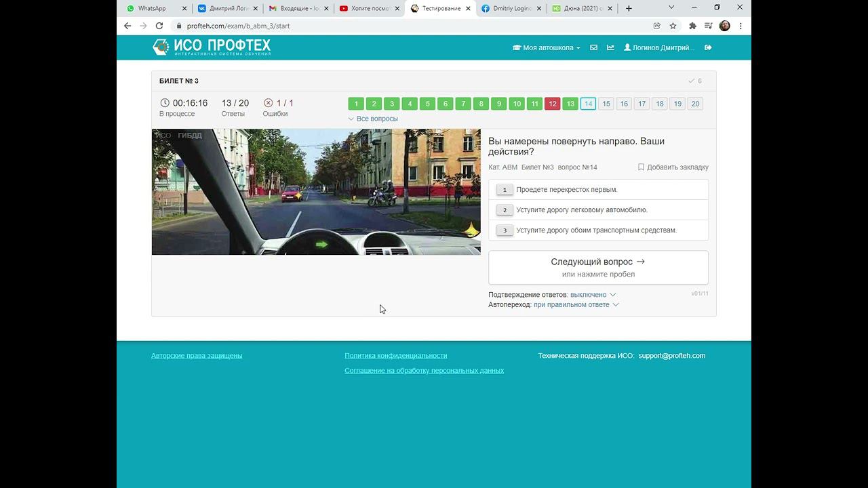Open the Подтверждение ответов dropdown
The width and height of the screenshot is (868, 488).
593,295
